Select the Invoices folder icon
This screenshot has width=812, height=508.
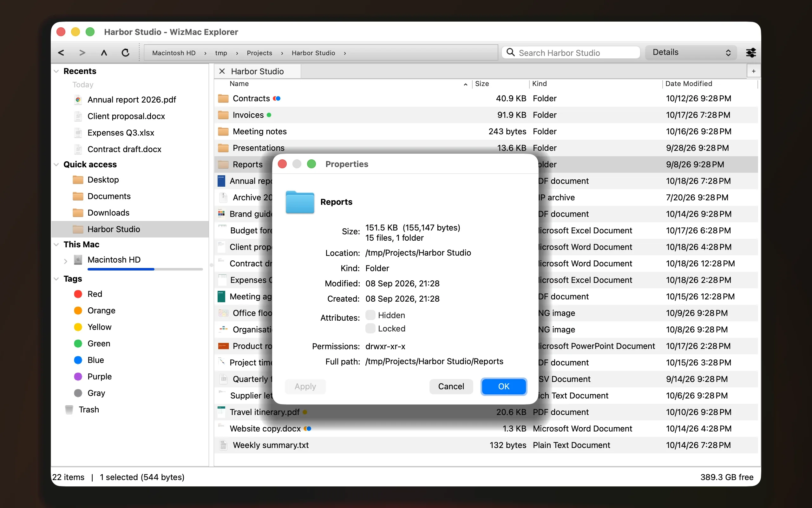(x=223, y=115)
